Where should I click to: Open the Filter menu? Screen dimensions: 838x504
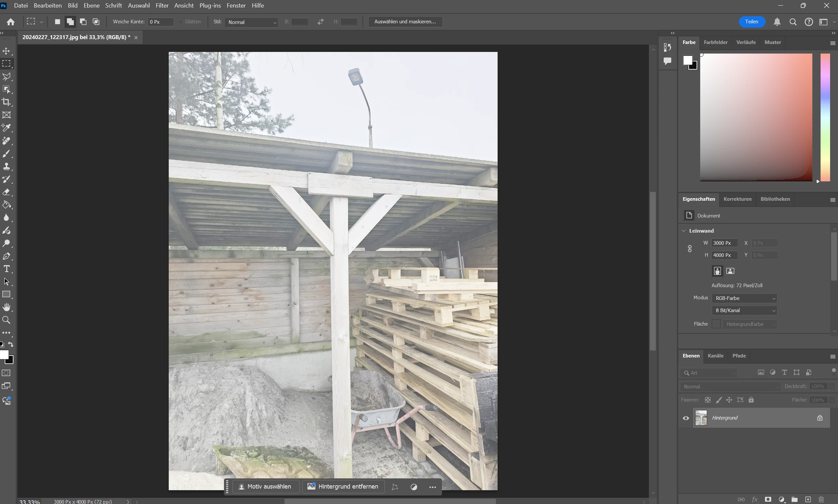(x=162, y=6)
